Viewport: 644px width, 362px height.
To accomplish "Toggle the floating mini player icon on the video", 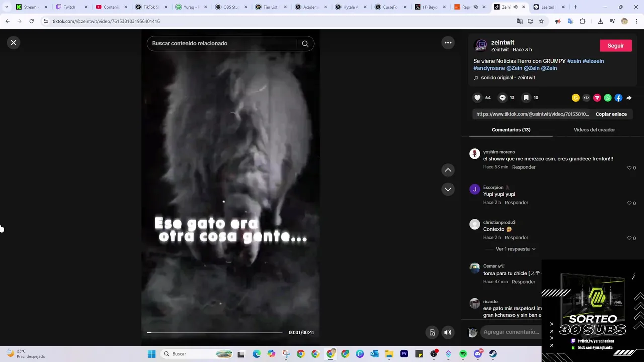I will coord(432,332).
